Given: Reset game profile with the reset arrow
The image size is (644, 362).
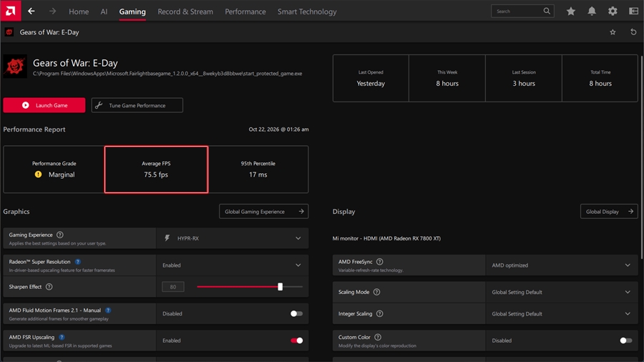Looking at the screenshot, I should (633, 32).
